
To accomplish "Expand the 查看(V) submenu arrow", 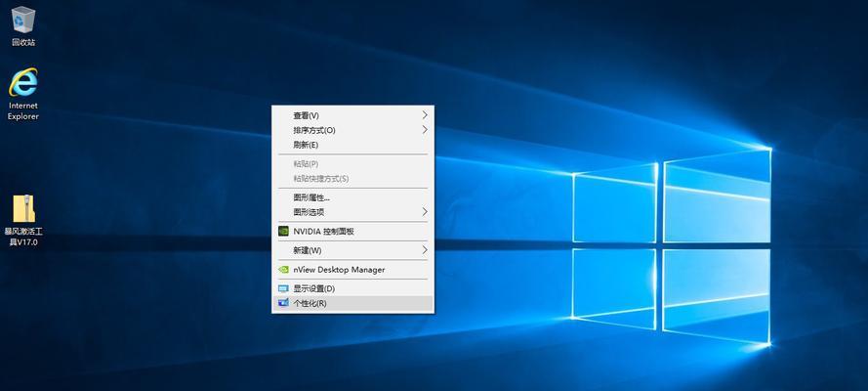I will click(x=425, y=115).
